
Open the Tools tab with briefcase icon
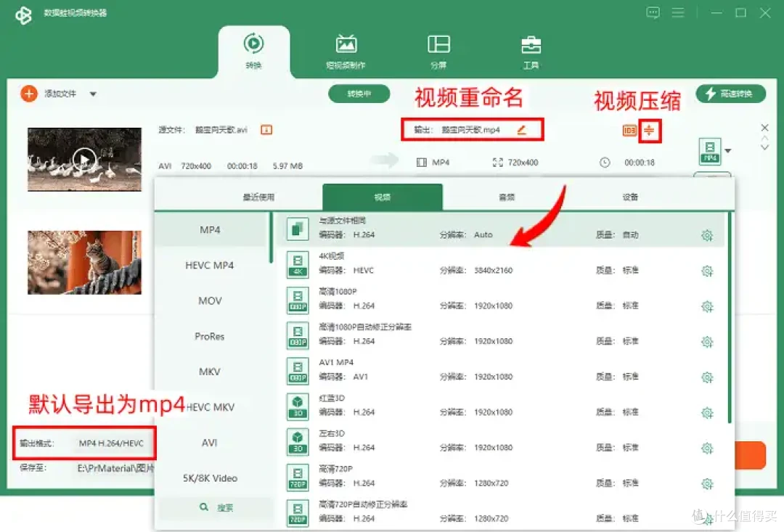point(531,52)
